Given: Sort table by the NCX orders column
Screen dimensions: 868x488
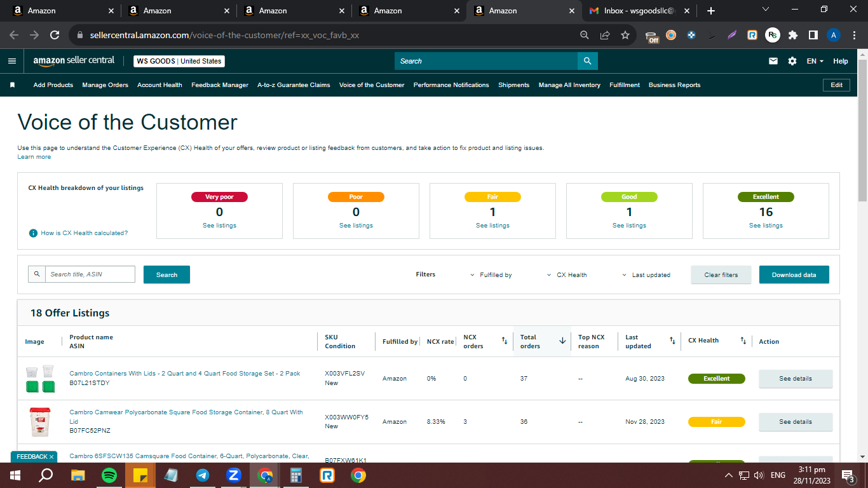Looking at the screenshot, I should point(505,341).
